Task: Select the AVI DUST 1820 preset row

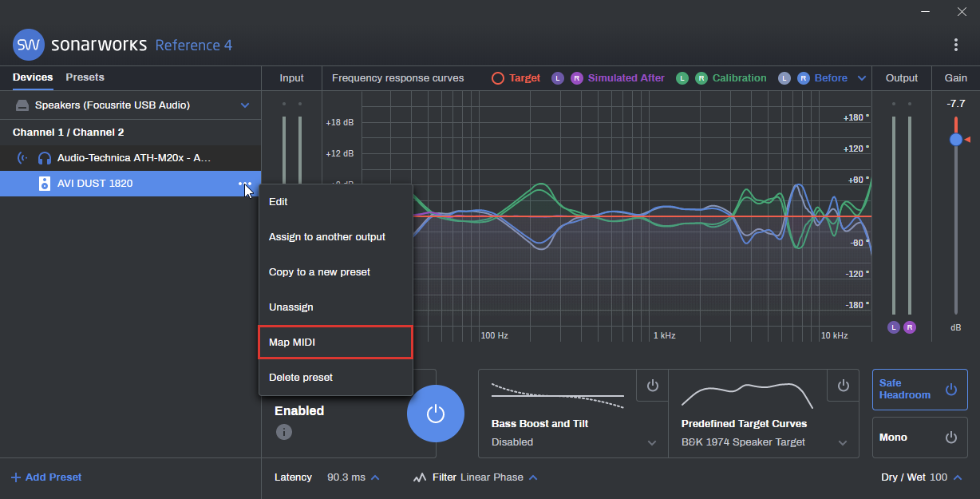Action: point(130,184)
